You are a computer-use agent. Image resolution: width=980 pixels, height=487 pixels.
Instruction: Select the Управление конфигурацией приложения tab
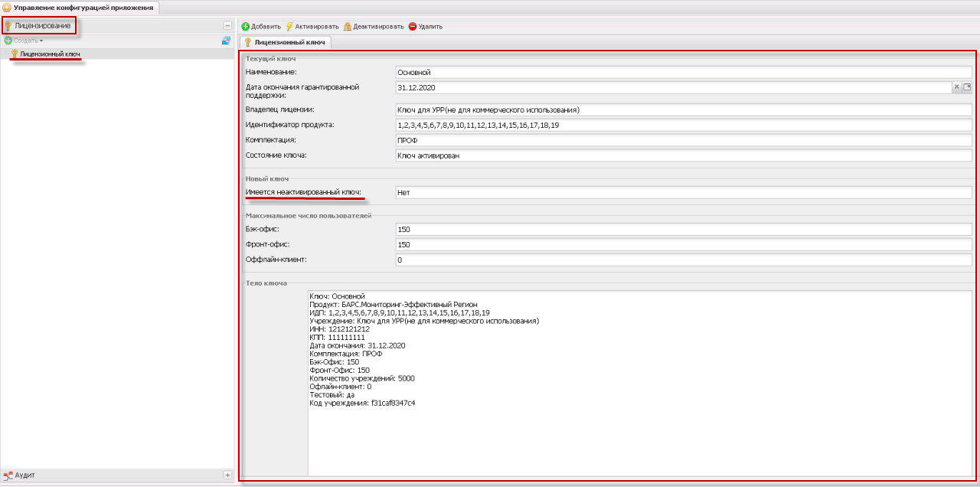[x=79, y=8]
